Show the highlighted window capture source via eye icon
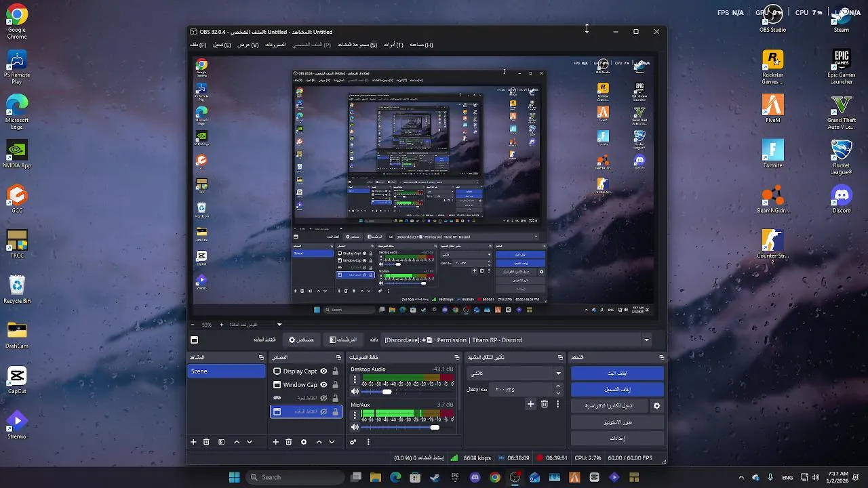Viewport: 868px width, 488px height. (x=323, y=411)
